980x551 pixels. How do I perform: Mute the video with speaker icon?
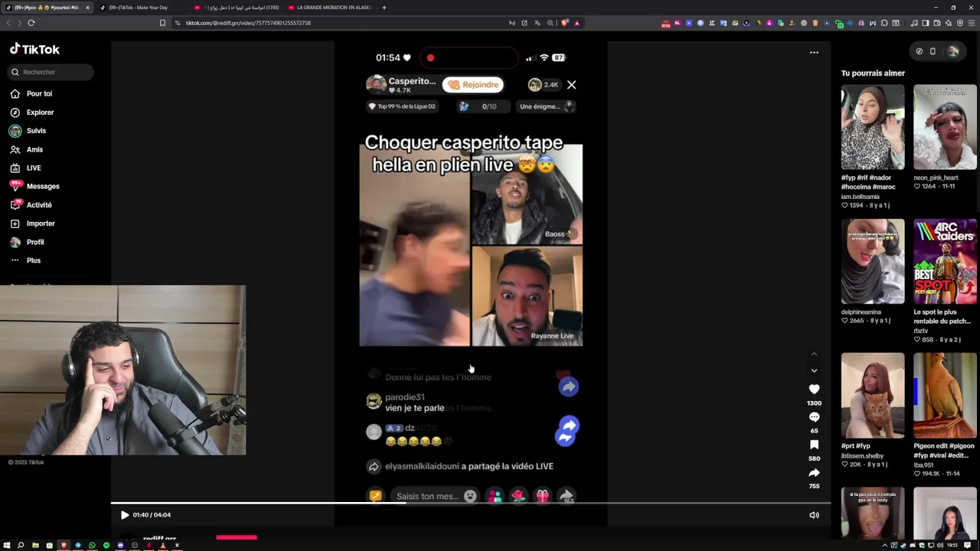814,515
